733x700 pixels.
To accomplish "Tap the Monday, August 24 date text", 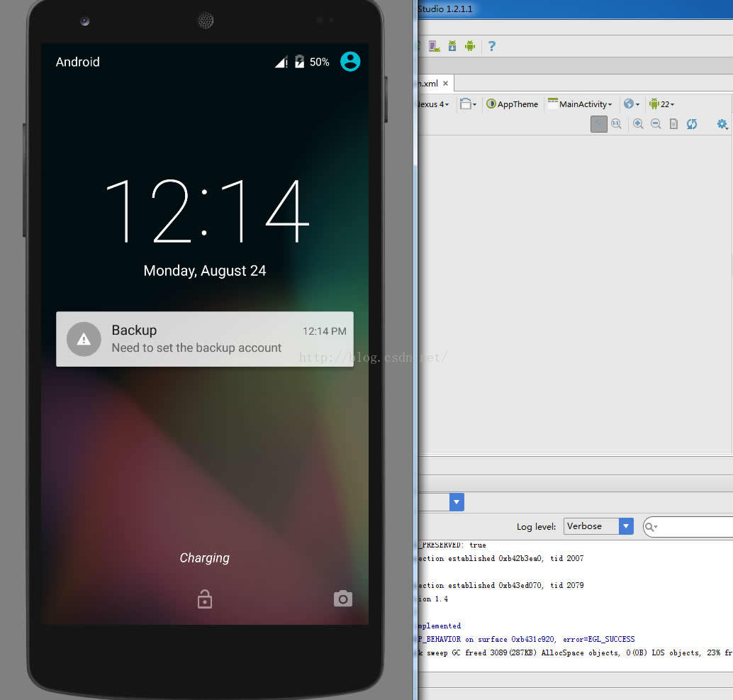I will (205, 271).
